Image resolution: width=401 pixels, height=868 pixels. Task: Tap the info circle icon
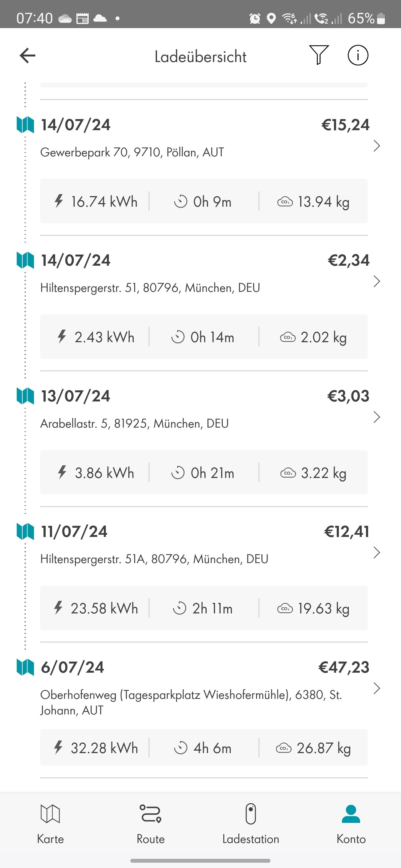pyautogui.click(x=358, y=55)
